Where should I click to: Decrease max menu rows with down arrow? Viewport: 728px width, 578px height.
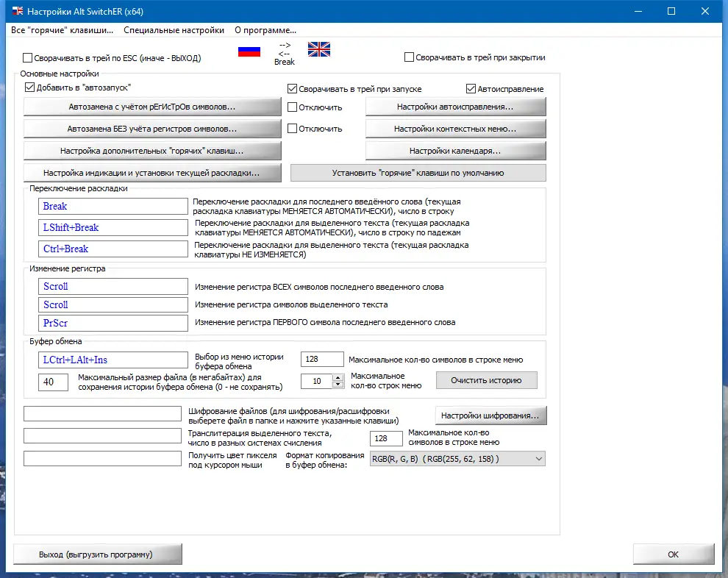[x=338, y=385]
